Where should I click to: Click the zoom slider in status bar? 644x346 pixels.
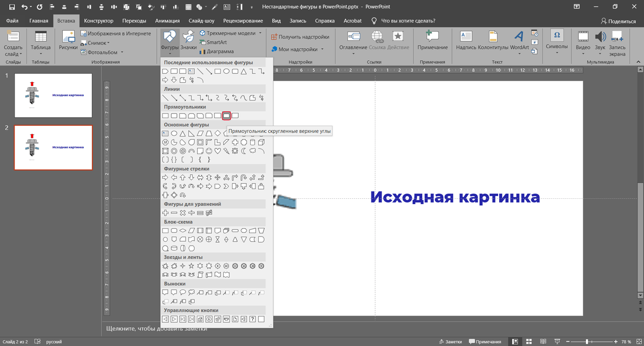tap(588, 342)
